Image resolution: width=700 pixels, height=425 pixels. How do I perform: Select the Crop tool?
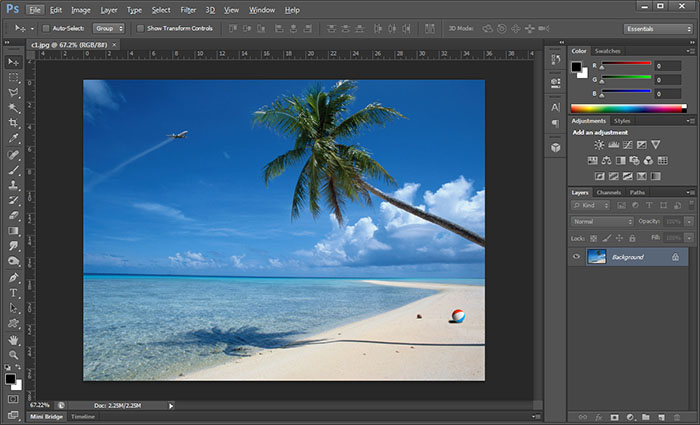click(14, 123)
